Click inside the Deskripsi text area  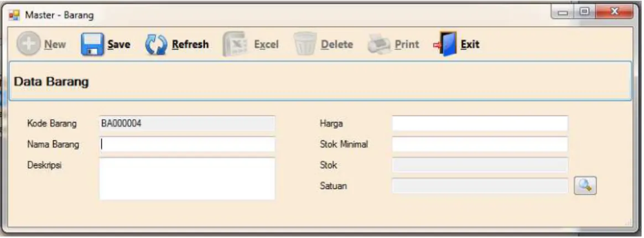(x=188, y=179)
